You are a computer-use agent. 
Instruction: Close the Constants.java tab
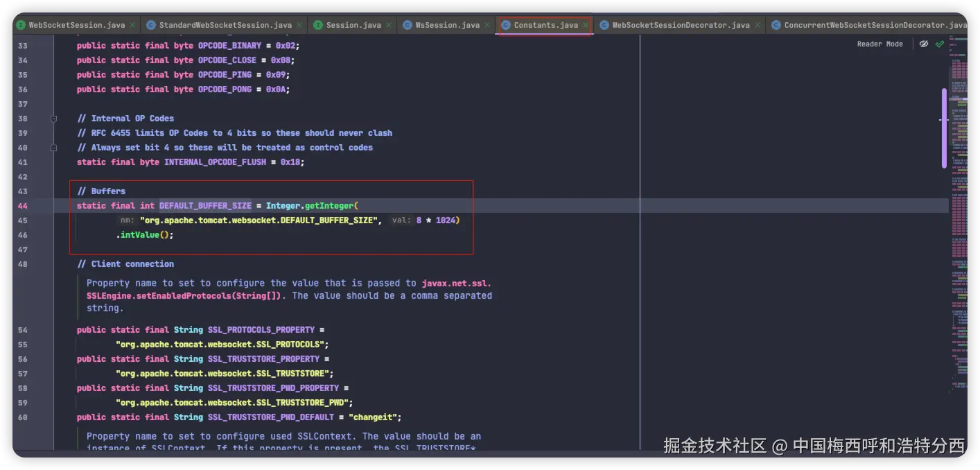coord(586,25)
